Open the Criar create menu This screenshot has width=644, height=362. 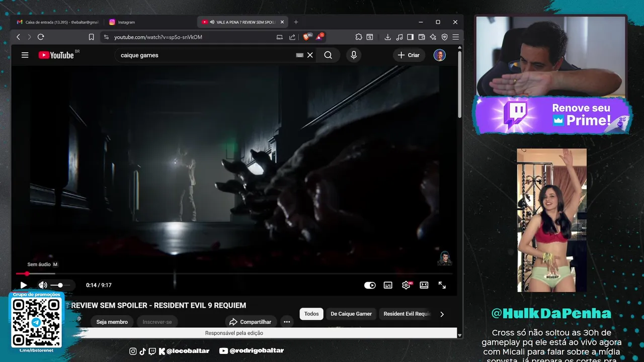409,55
